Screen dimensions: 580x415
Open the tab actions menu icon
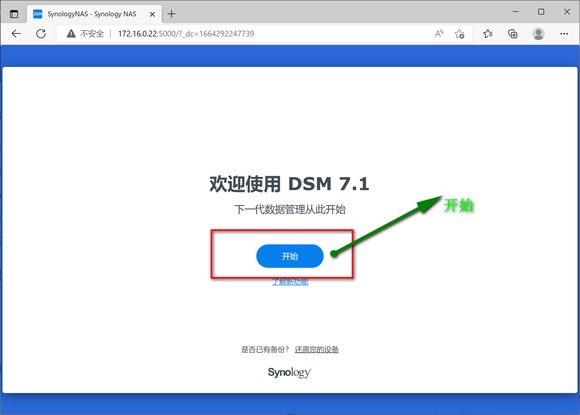(x=14, y=14)
